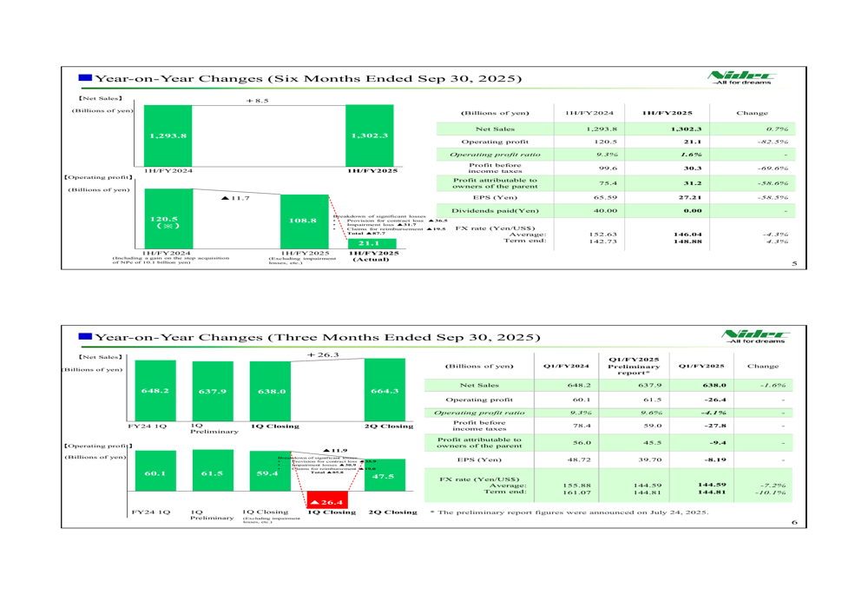Click page number 6 on the second slide

pyautogui.click(x=794, y=521)
